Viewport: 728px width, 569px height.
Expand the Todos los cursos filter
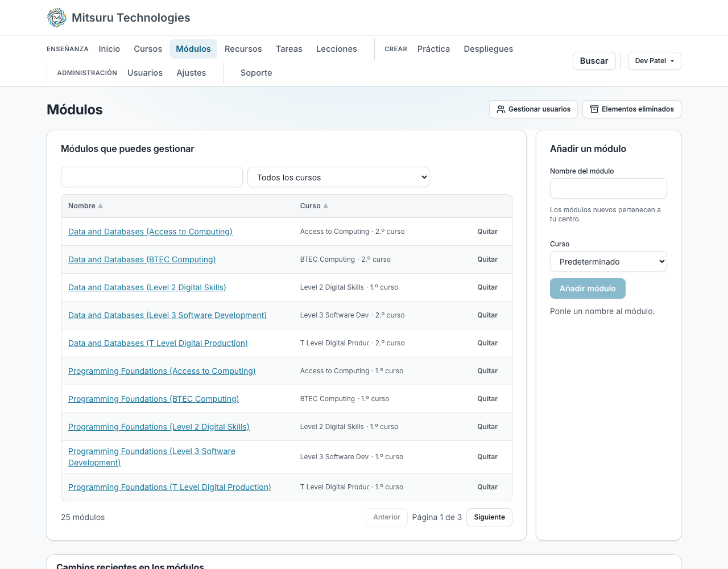click(x=338, y=177)
